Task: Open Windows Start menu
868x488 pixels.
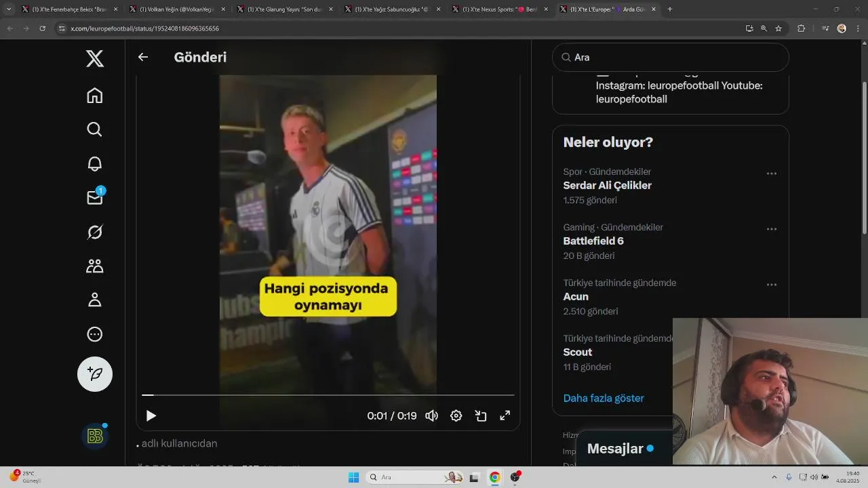Action: pyautogui.click(x=353, y=477)
